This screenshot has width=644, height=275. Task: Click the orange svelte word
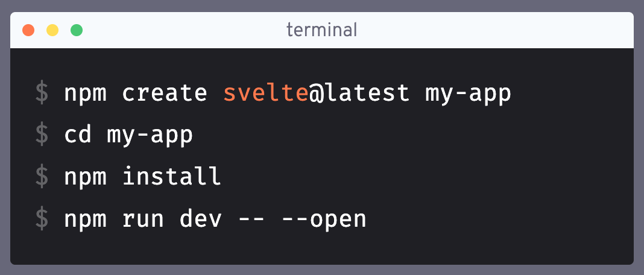click(x=266, y=93)
